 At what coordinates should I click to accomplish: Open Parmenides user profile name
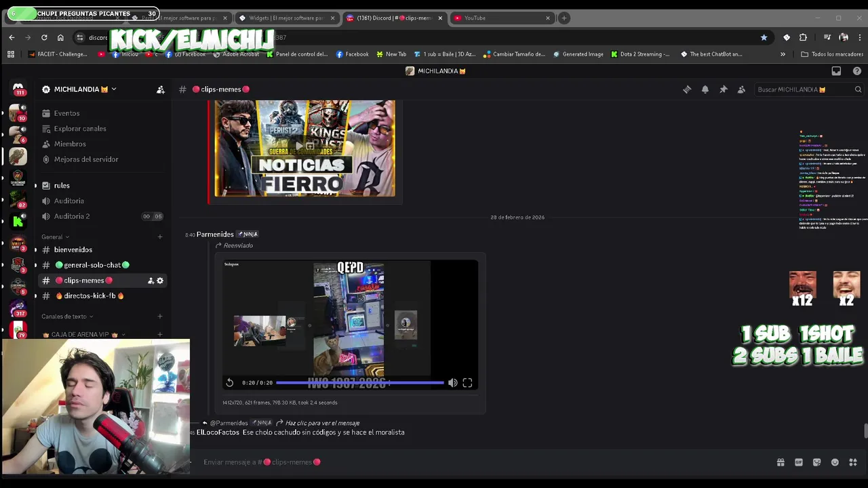click(215, 235)
